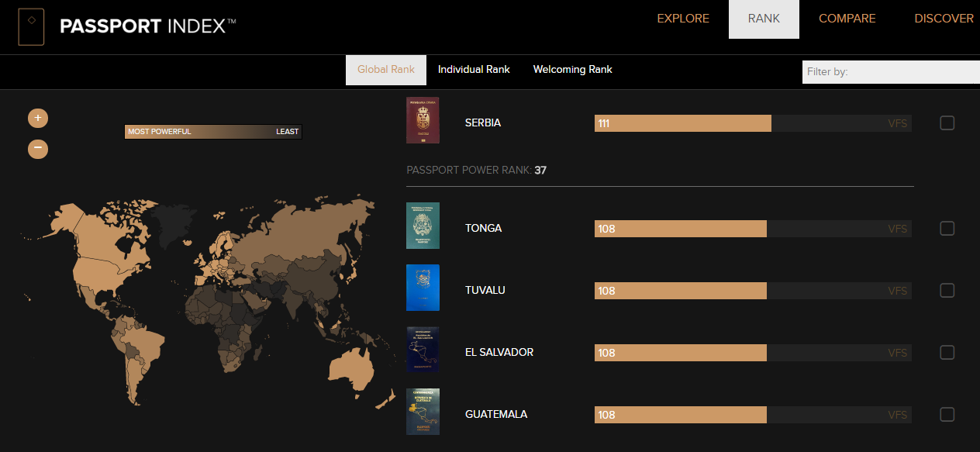980x452 pixels.
Task: Focus the Filter by input field
Action: (x=891, y=71)
